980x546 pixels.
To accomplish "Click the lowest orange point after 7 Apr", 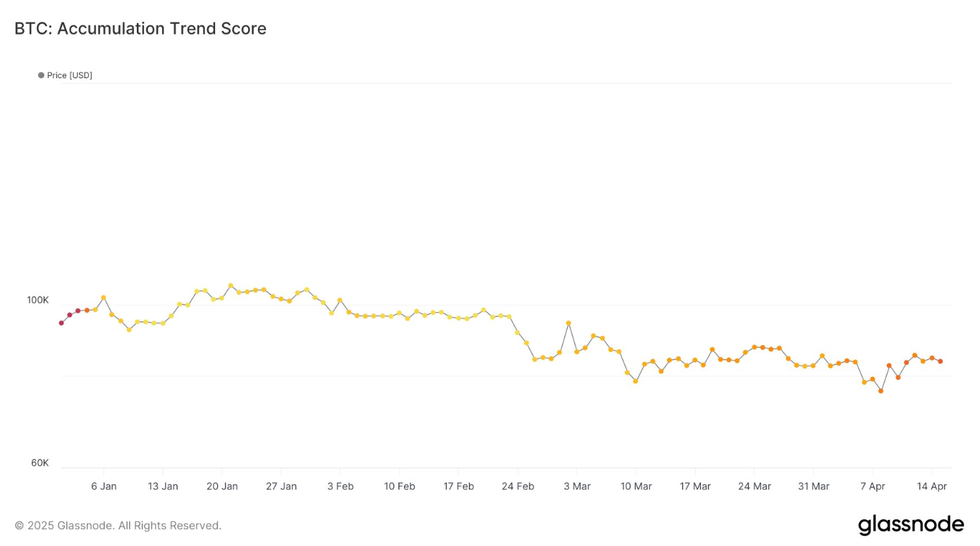I will pyautogui.click(x=881, y=391).
